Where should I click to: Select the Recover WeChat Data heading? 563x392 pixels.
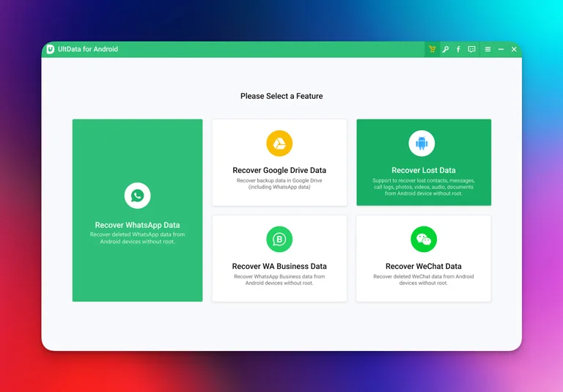424,267
